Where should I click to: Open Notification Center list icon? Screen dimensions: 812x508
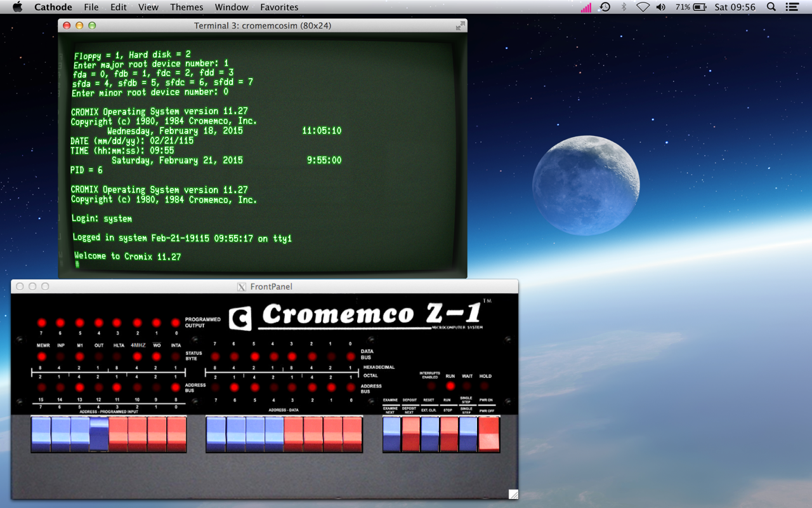point(792,7)
